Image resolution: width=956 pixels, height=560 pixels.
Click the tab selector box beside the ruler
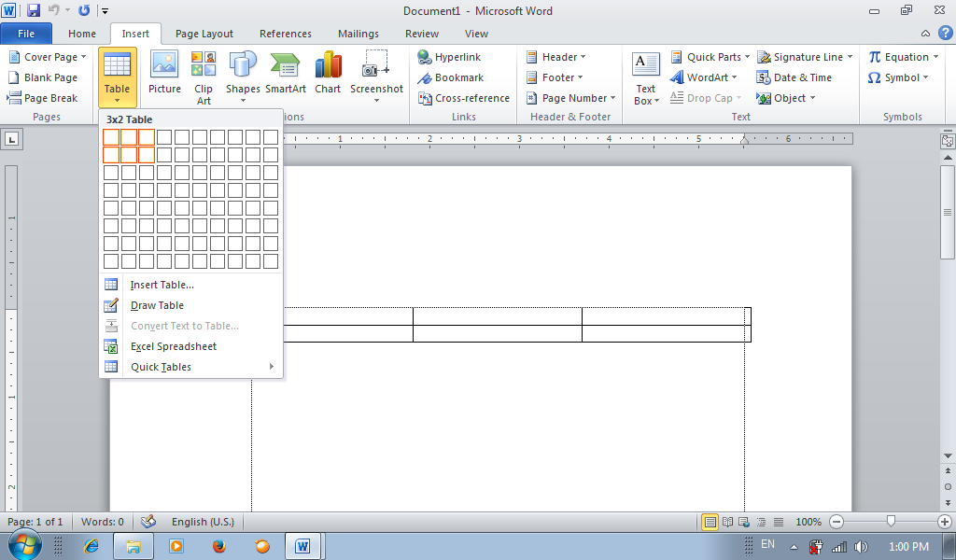click(11, 139)
